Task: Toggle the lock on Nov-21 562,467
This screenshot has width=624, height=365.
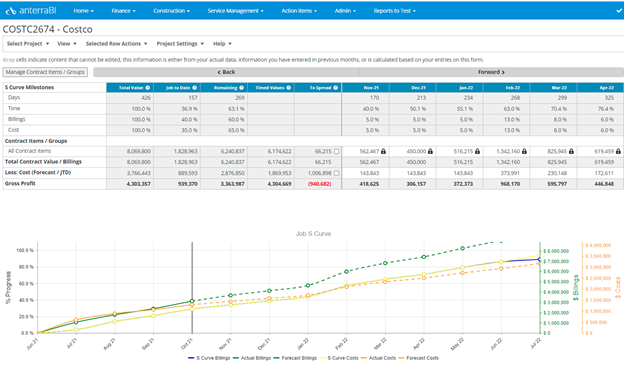Action: click(383, 151)
